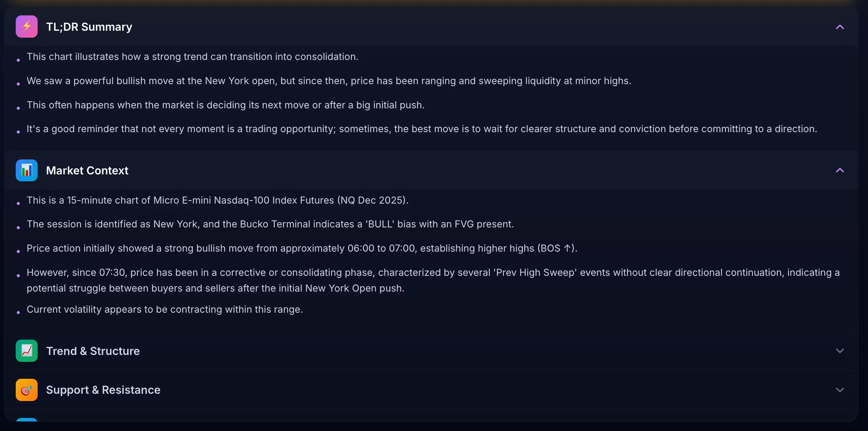Image resolution: width=868 pixels, height=431 pixels.
Task: Click the 15-minute Micro E-mini Nasdaq-100 chart line
Action: pos(217,201)
